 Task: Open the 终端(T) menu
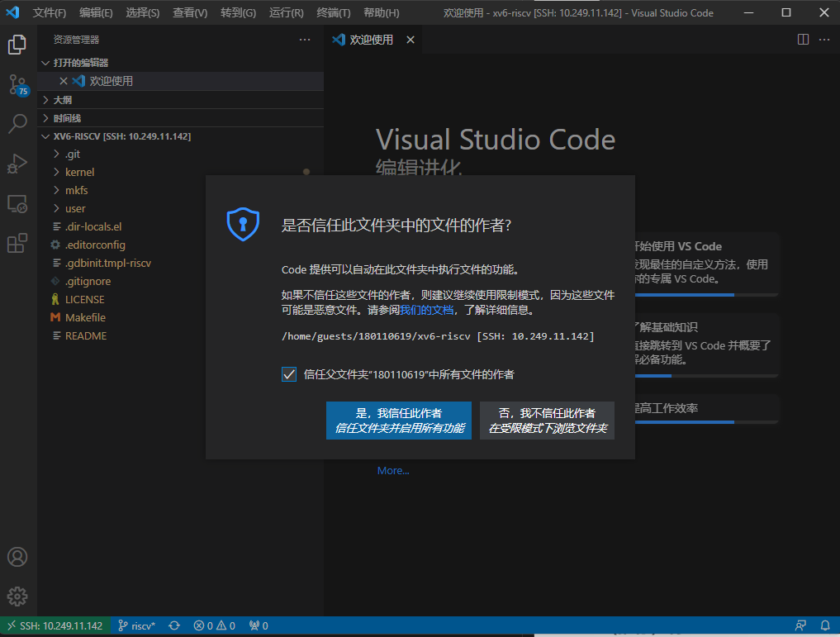(x=334, y=13)
